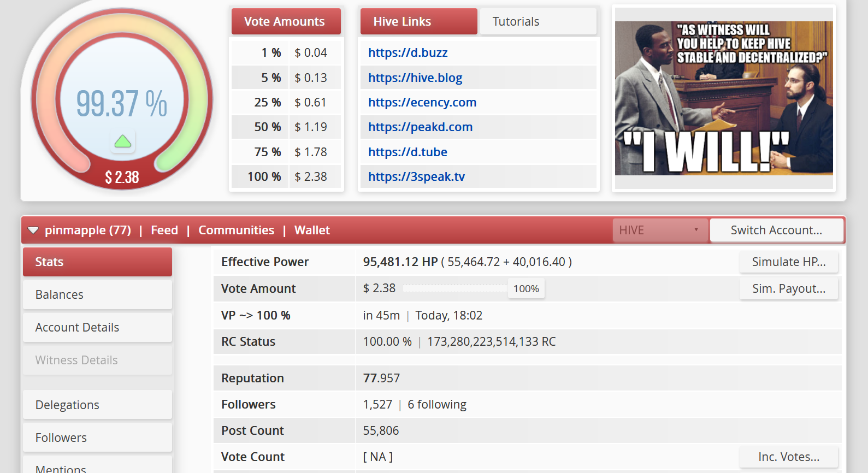Click the 99.37 % voting power gauge
This screenshot has height=473, width=868.
(122, 98)
